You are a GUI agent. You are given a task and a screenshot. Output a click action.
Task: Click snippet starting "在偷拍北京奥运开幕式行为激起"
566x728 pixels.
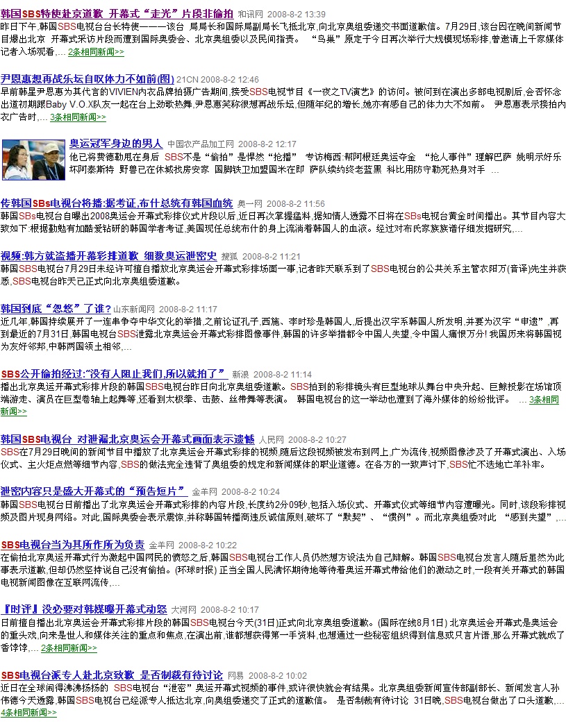(x=283, y=570)
